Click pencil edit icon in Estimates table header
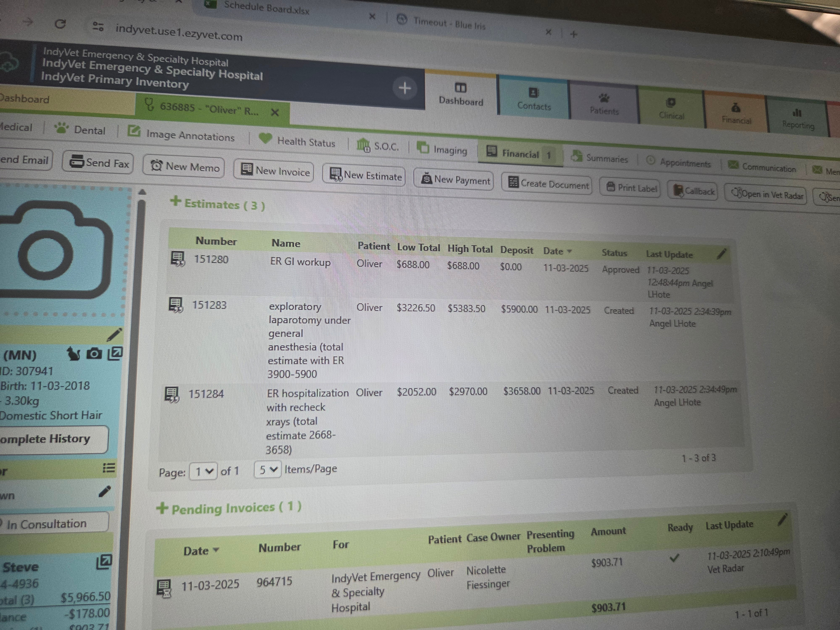The width and height of the screenshot is (840, 630). [722, 254]
